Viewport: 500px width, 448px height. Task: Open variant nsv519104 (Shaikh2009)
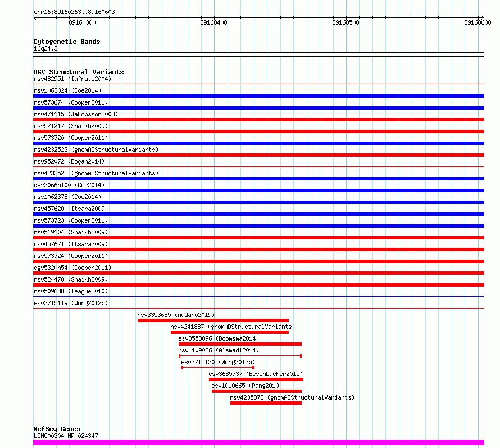pos(71,233)
